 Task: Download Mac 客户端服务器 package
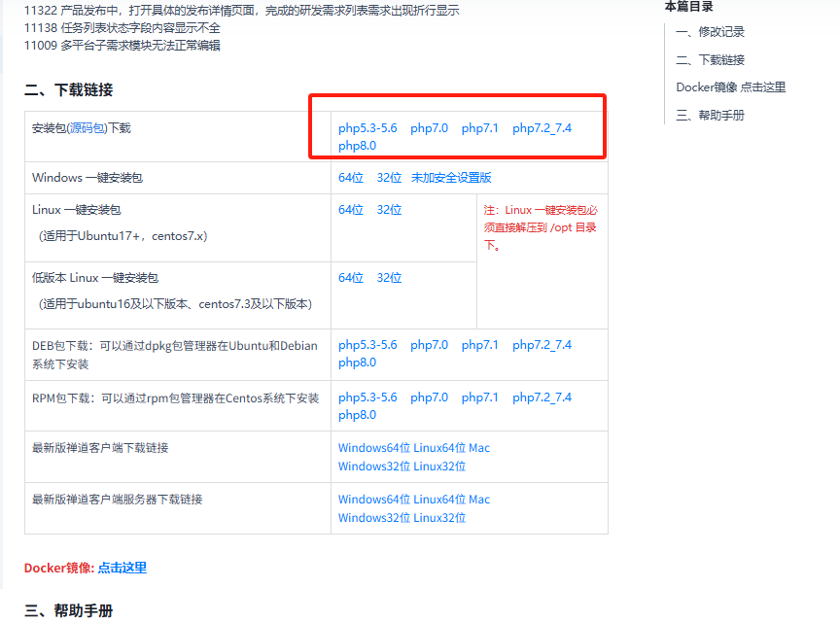[479, 500]
